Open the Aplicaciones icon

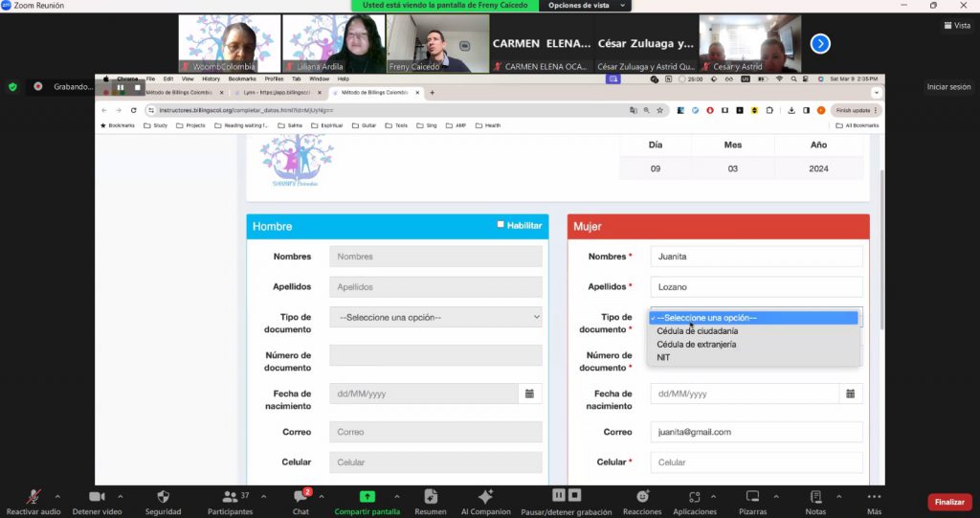point(695,497)
